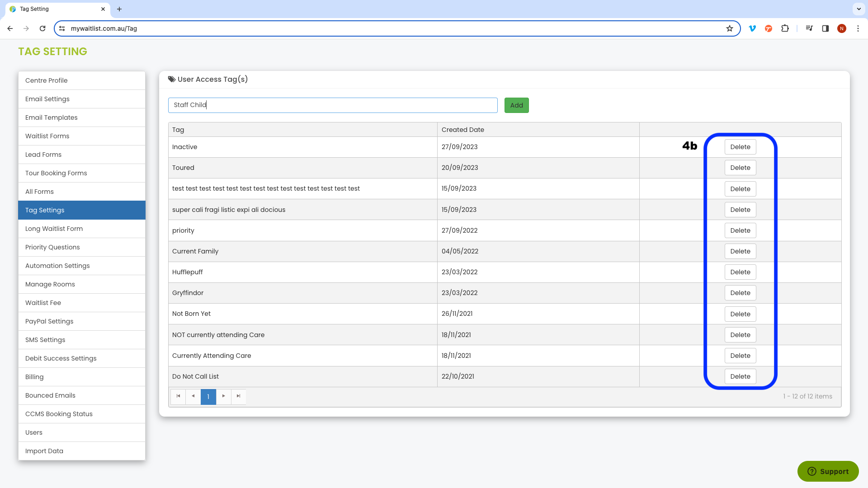Open Billing page

click(82, 377)
